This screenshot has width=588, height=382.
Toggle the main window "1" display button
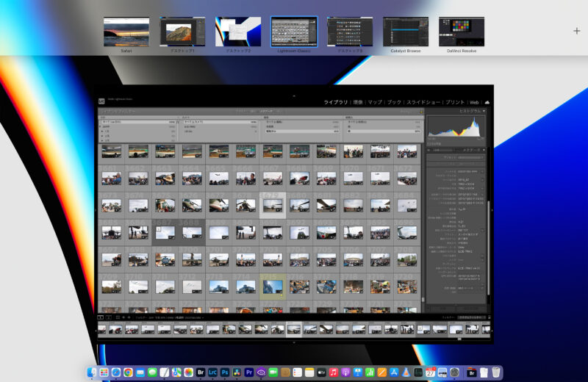[101, 317]
